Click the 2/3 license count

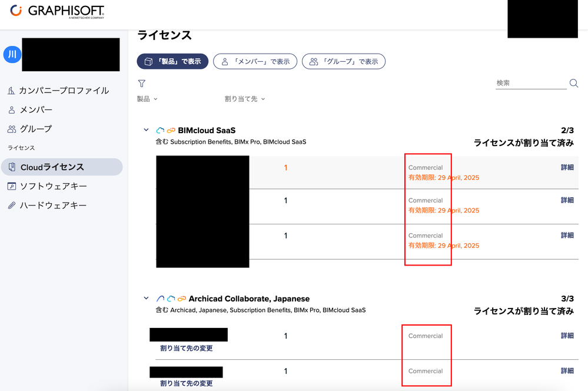(567, 130)
